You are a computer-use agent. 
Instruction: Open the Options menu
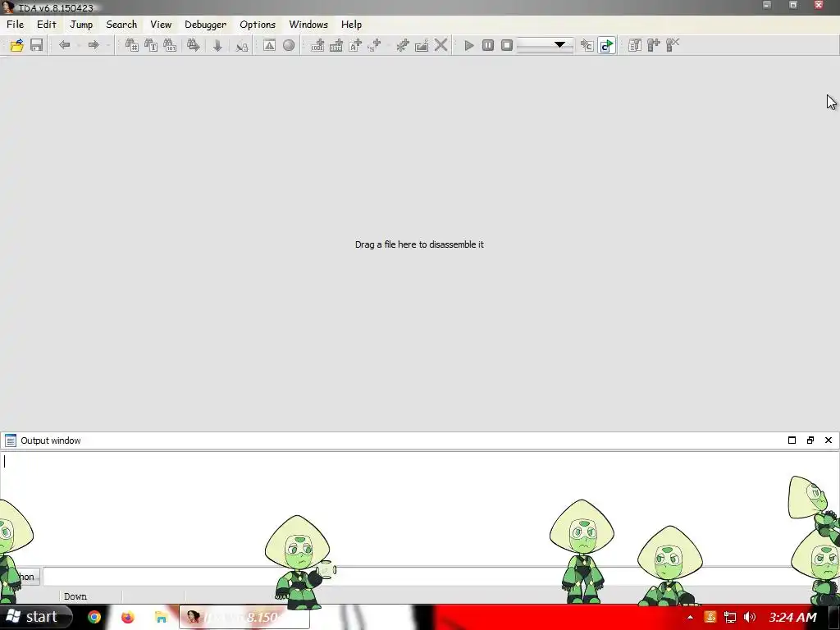click(x=258, y=25)
